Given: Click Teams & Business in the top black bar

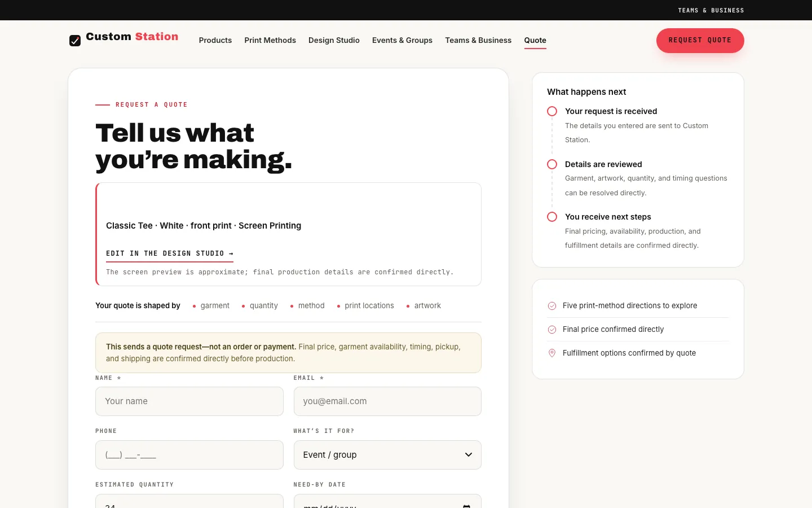Looking at the screenshot, I should [x=711, y=10].
